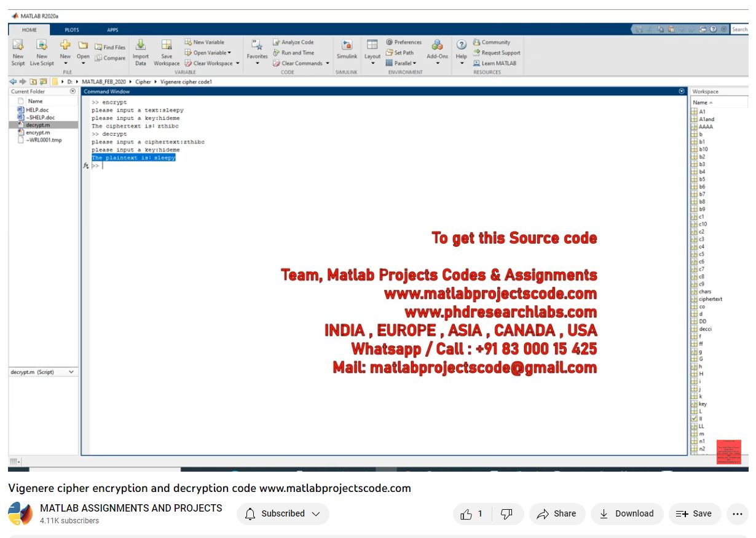Open the Command Window actions menu
Image resolution: width=756 pixels, height=538 pixels.
[681, 92]
